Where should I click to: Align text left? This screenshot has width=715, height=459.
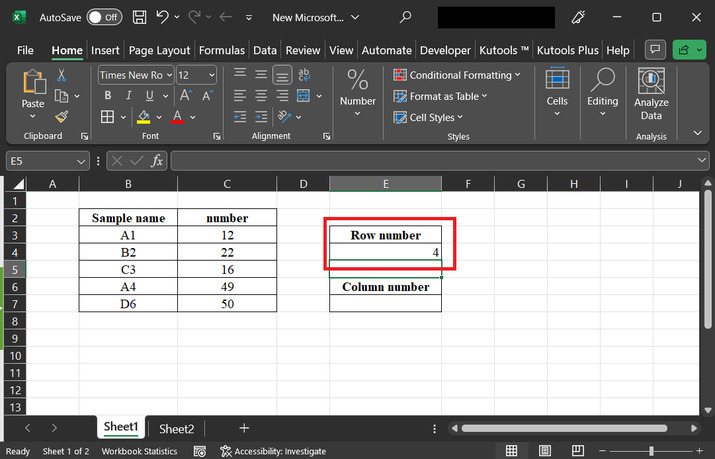[240, 96]
